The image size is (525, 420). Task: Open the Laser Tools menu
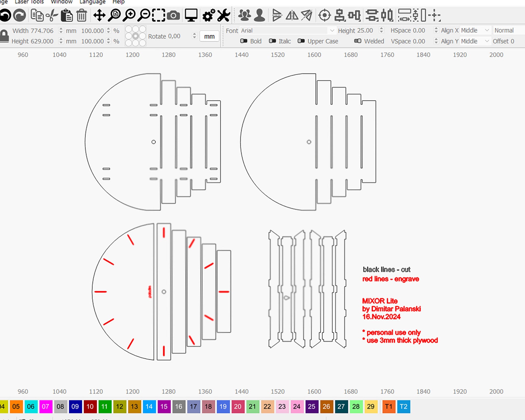coord(29,2)
